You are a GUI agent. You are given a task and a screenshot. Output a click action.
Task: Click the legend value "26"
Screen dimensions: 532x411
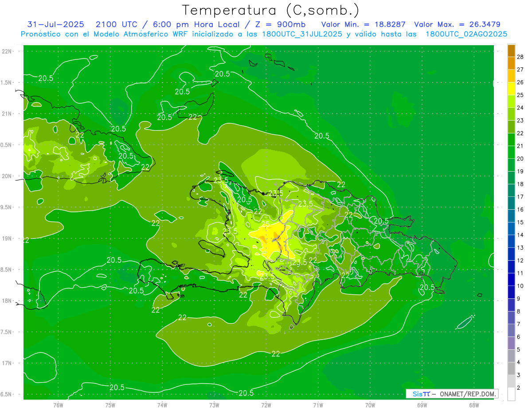coord(520,82)
